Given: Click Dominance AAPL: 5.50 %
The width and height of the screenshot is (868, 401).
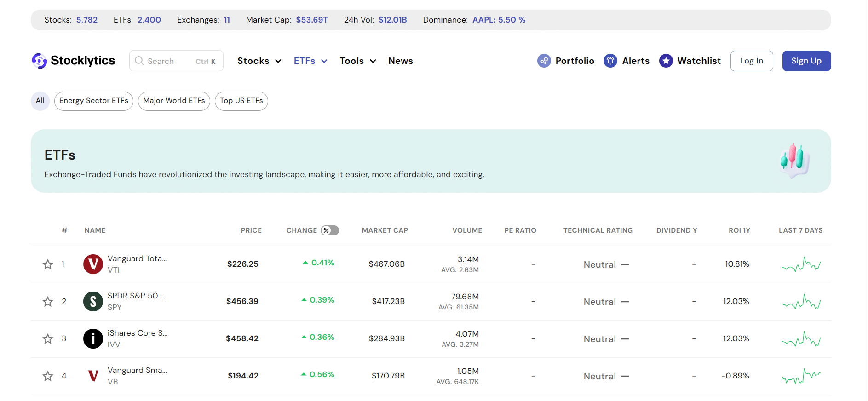Looking at the screenshot, I should (x=499, y=20).
